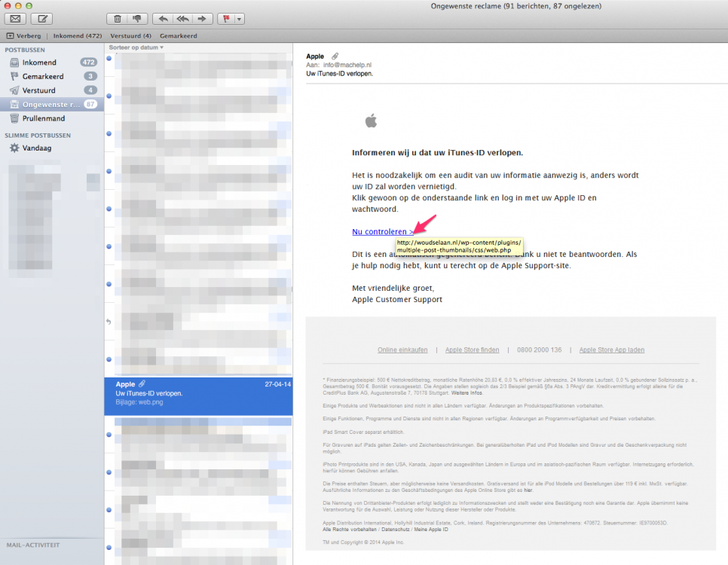
Task: Click the 472 unread badge on Inkomend
Action: click(88, 63)
